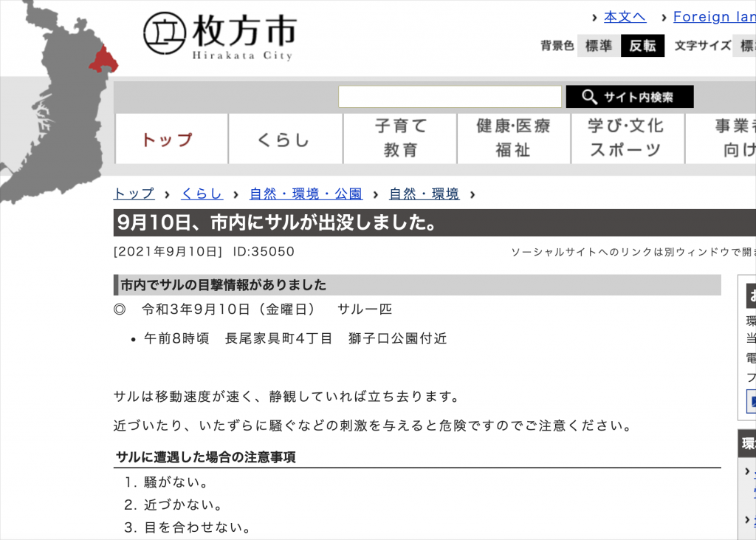Click the 市内でサルの目撃情報がありました section heading
The width and height of the screenshot is (756, 540).
tap(224, 285)
